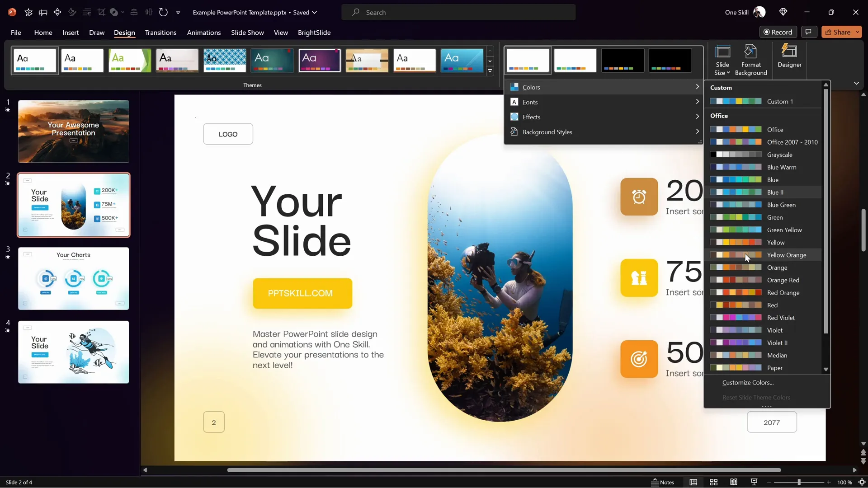Switch to the Insert tab
The height and width of the screenshot is (488, 868).
pos(71,33)
